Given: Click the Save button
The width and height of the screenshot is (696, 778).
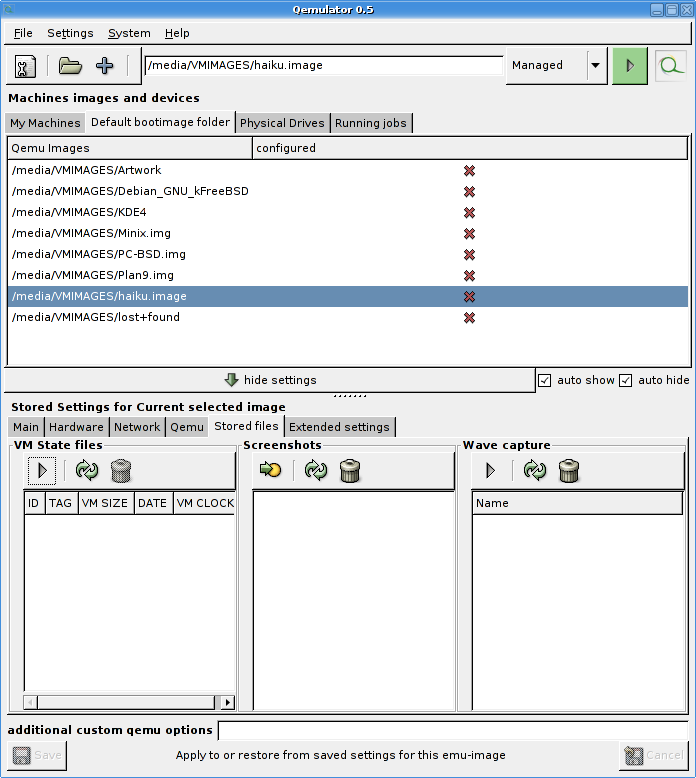Looking at the screenshot, I should coord(37,755).
